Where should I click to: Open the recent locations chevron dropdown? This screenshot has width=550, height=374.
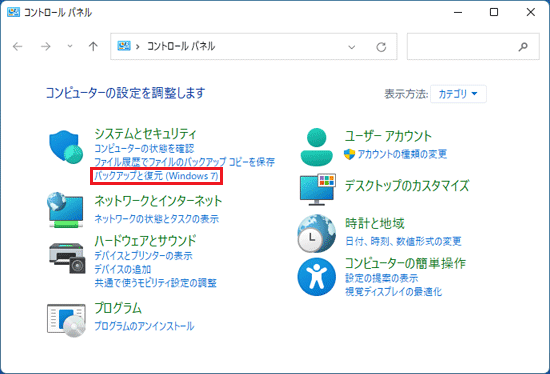tap(70, 46)
